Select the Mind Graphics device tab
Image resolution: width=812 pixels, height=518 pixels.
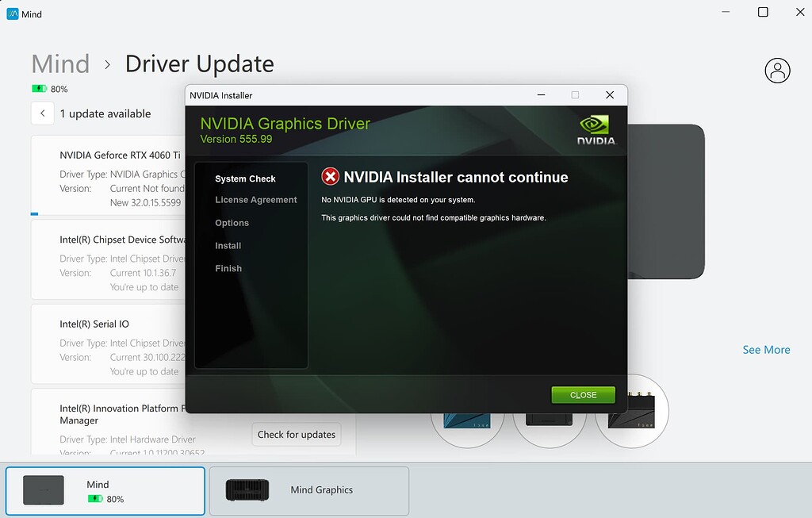click(x=309, y=490)
